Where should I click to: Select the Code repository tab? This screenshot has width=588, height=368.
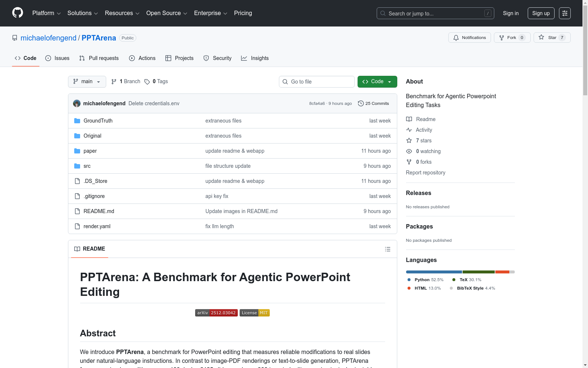26,58
